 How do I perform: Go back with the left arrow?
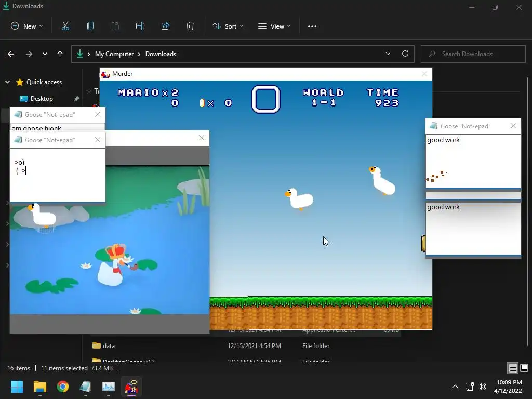(11, 54)
